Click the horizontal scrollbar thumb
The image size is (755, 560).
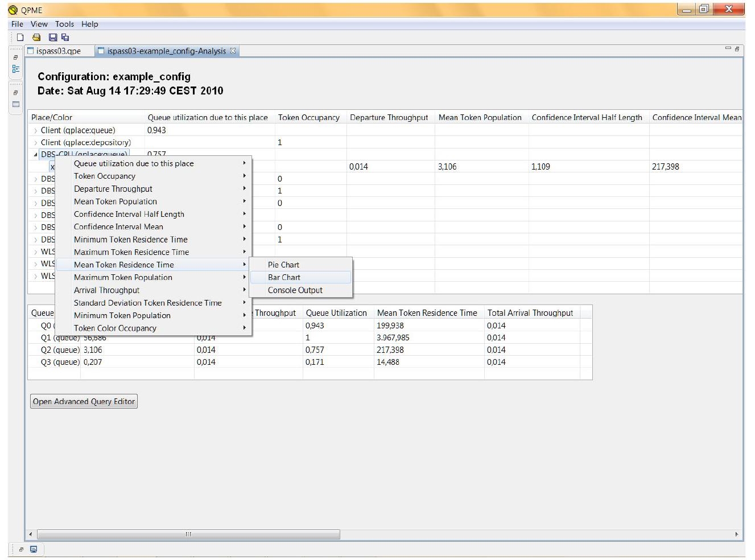(x=188, y=534)
